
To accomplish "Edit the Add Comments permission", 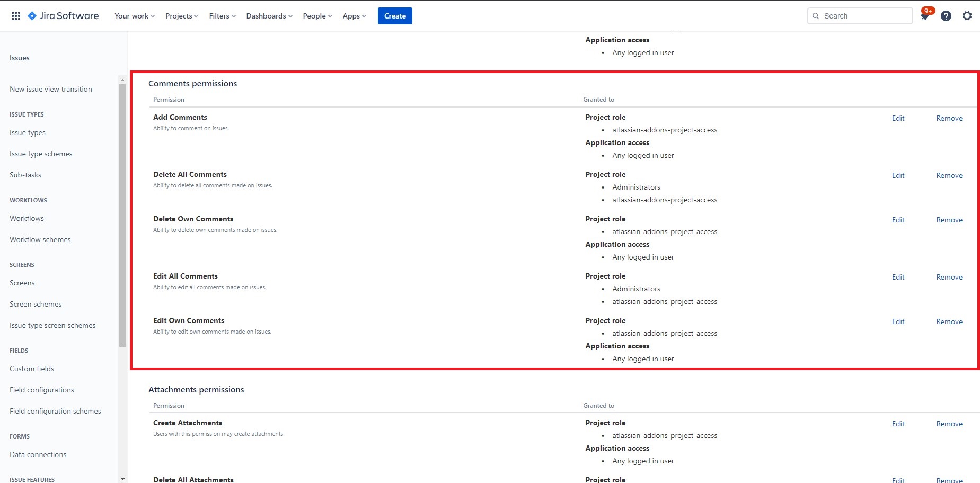I will coord(898,118).
